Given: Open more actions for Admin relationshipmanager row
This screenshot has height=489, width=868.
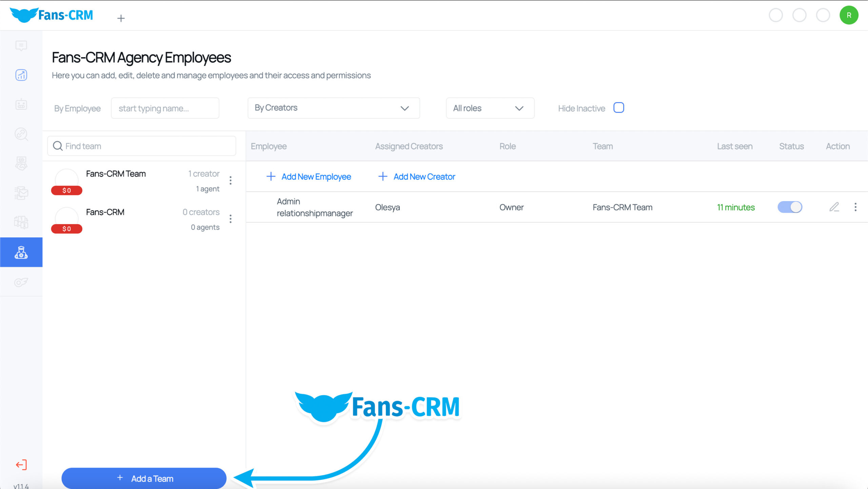Looking at the screenshot, I should 855,207.
